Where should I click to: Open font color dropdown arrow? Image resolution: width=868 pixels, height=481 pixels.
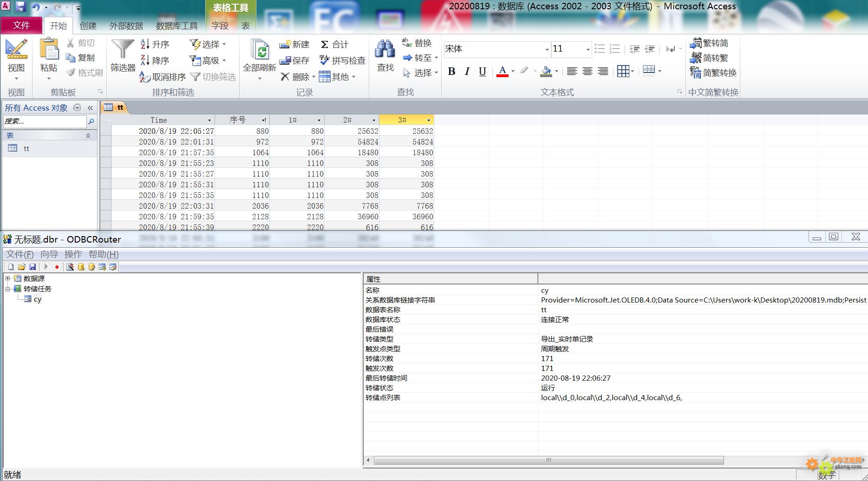pos(513,72)
